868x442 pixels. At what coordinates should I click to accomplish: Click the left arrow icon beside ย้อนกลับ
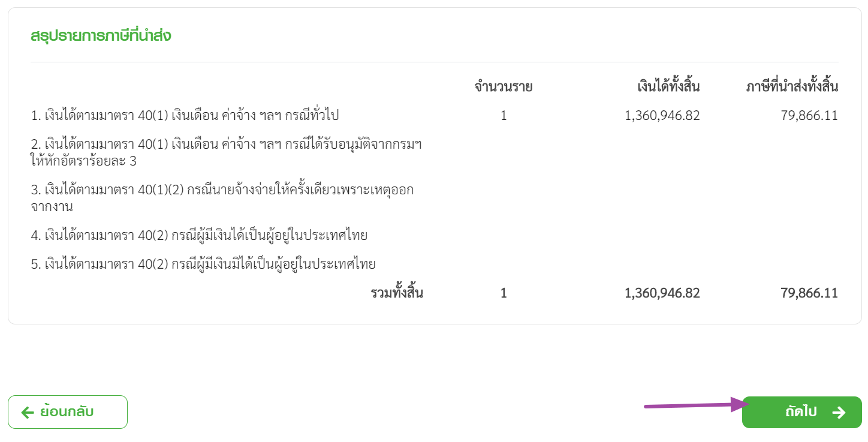pyautogui.click(x=28, y=413)
